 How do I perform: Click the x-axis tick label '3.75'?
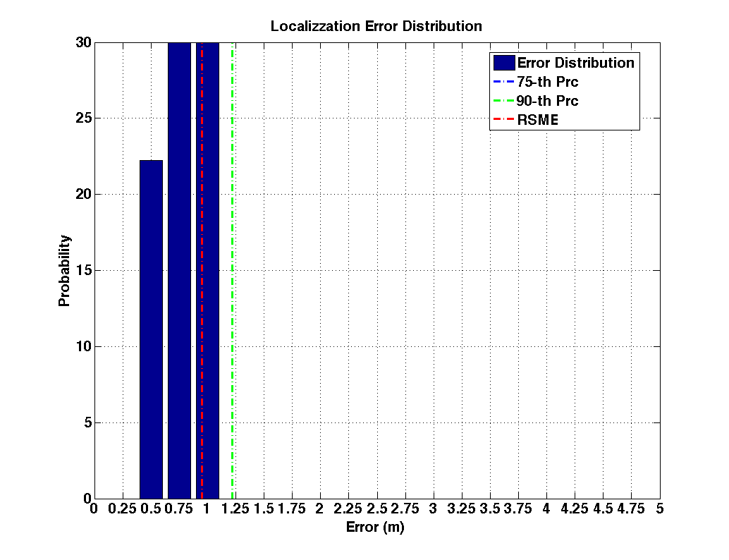(x=518, y=509)
